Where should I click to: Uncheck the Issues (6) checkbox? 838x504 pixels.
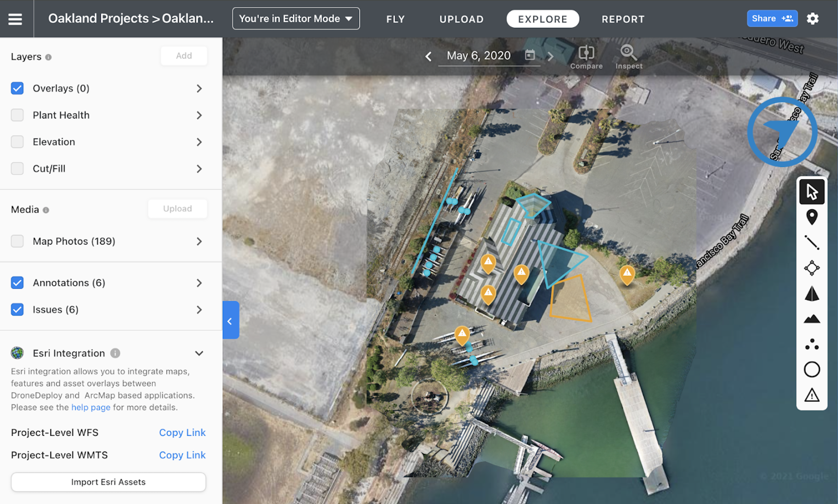click(17, 309)
